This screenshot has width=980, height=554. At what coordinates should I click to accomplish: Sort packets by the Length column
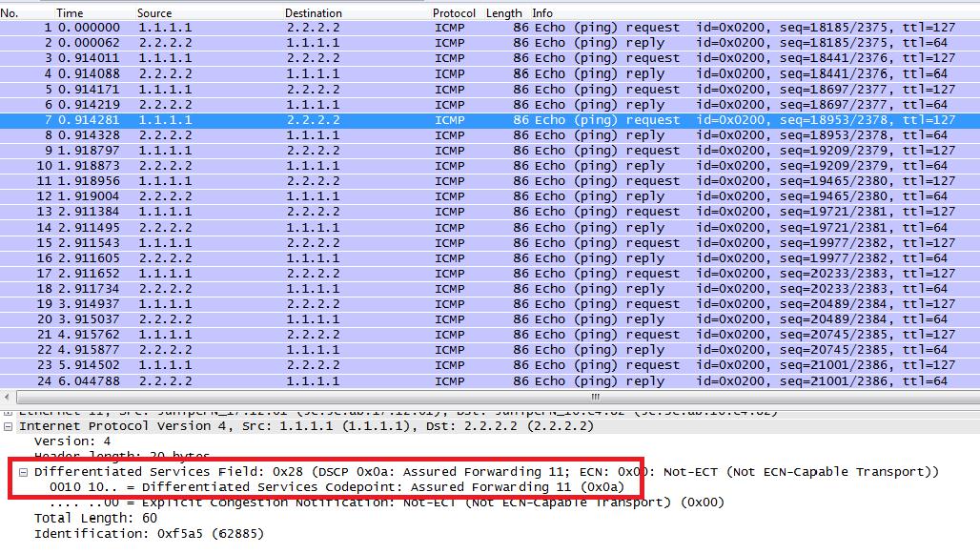click(503, 13)
